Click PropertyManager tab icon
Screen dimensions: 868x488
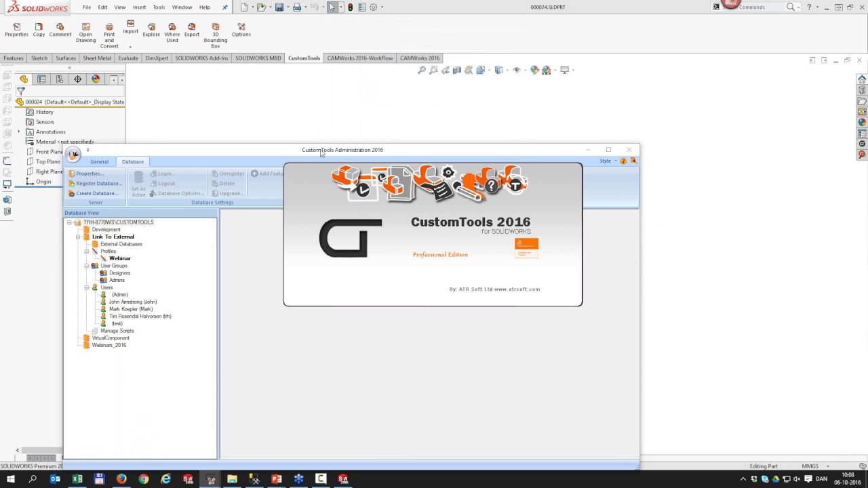tap(41, 79)
